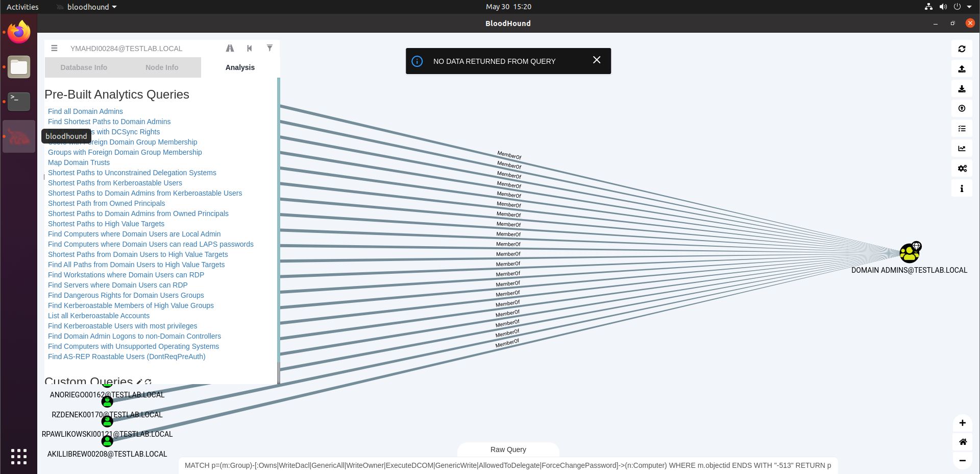Run Find Dangerous Rights for Domain Users Groups
The image size is (980, 474).
pyautogui.click(x=126, y=295)
